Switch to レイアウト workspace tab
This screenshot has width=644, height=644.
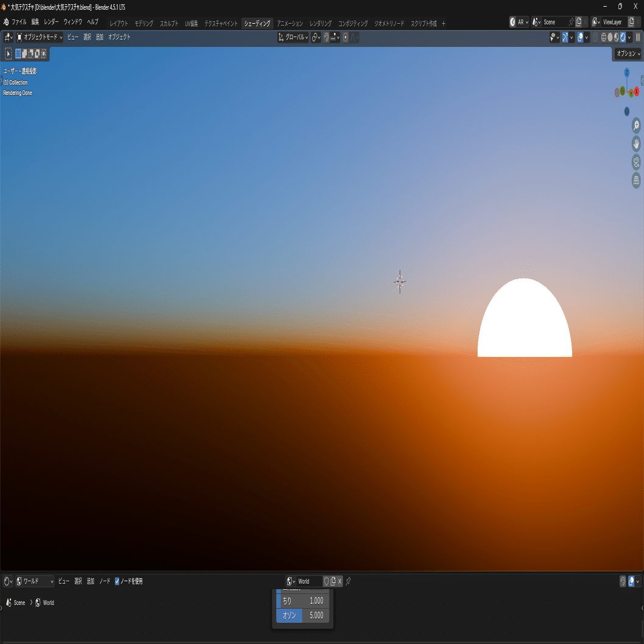(119, 23)
